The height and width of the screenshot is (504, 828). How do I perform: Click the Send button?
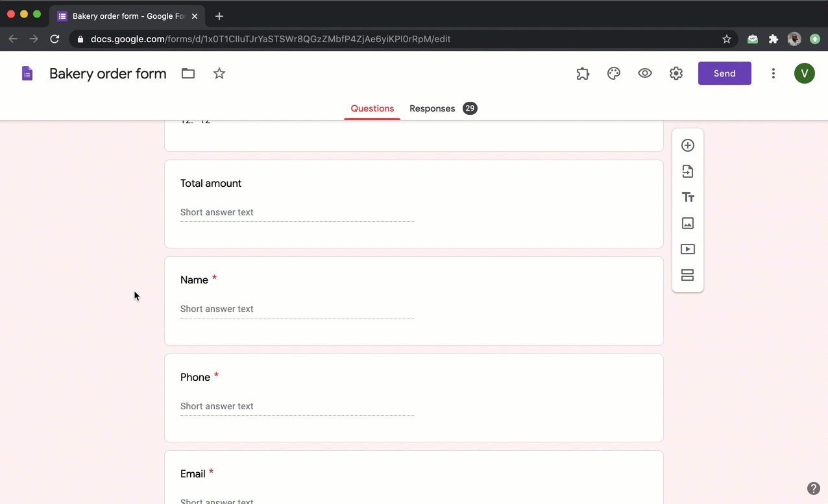click(x=724, y=73)
